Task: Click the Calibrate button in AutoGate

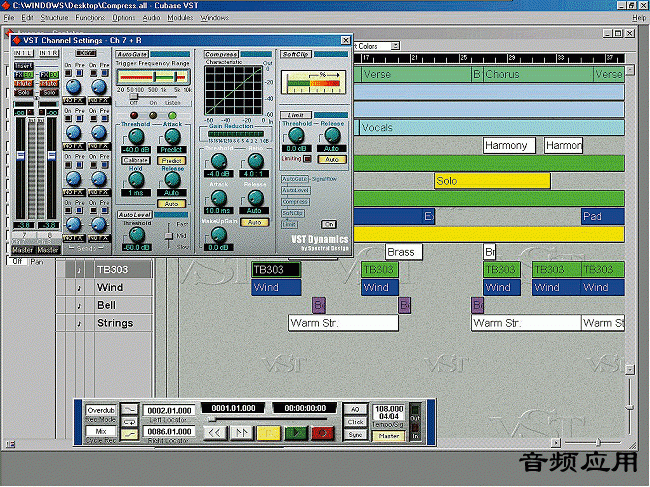Action: tap(136, 160)
